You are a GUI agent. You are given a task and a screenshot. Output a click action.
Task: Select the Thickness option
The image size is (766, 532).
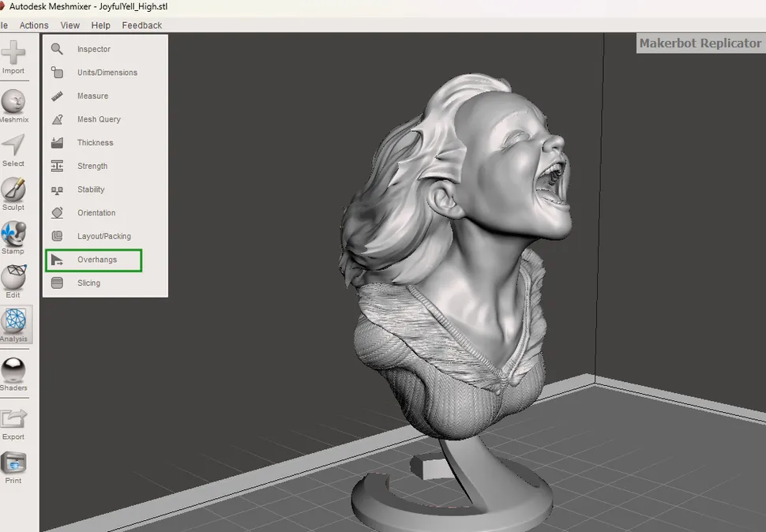click(96, 143)
